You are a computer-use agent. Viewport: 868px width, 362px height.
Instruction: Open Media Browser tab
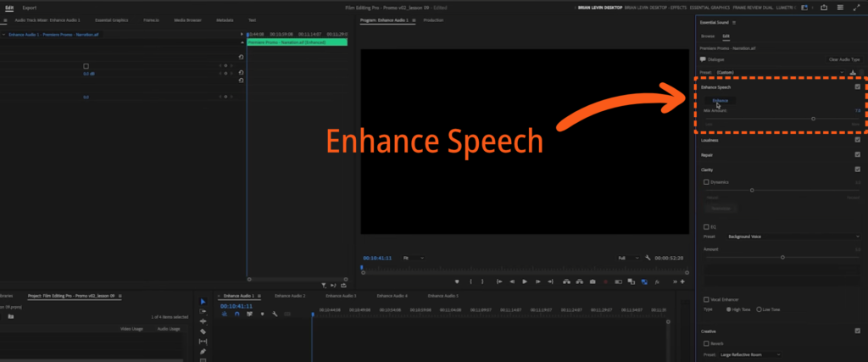coord(187,20)
